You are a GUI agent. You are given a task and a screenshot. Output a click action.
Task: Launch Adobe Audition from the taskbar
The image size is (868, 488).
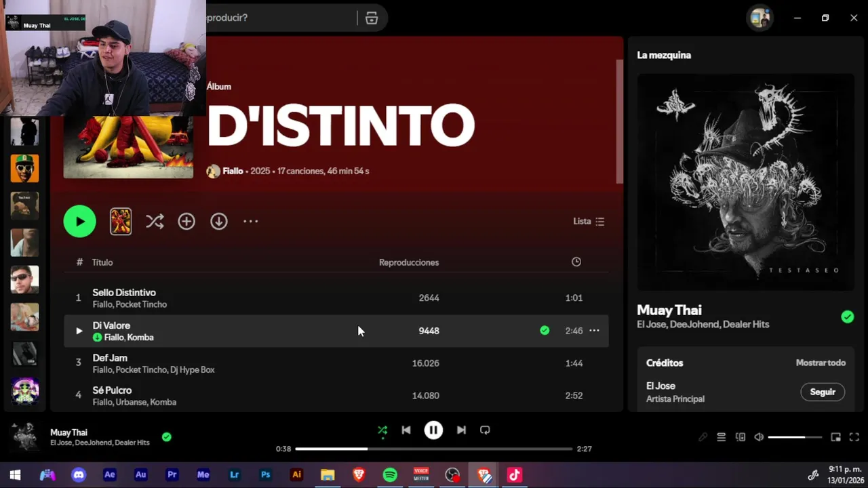[141, 475]
